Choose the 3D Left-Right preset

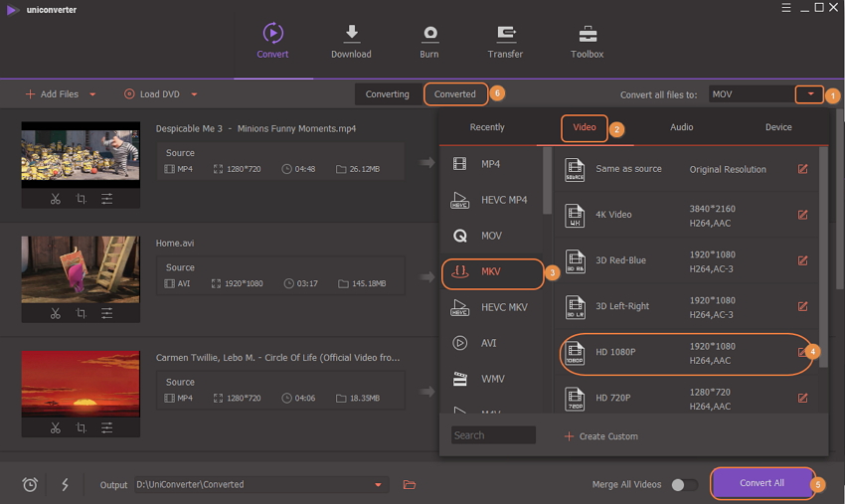[686, 307]
